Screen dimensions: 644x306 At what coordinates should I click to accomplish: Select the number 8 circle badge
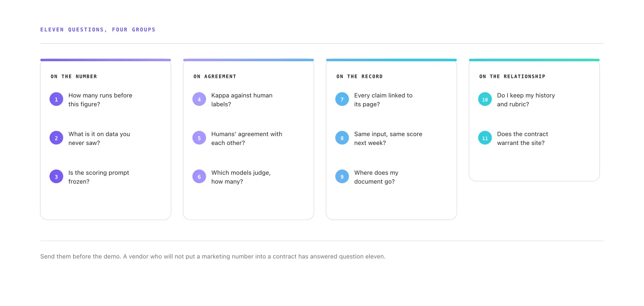point(342,138)
